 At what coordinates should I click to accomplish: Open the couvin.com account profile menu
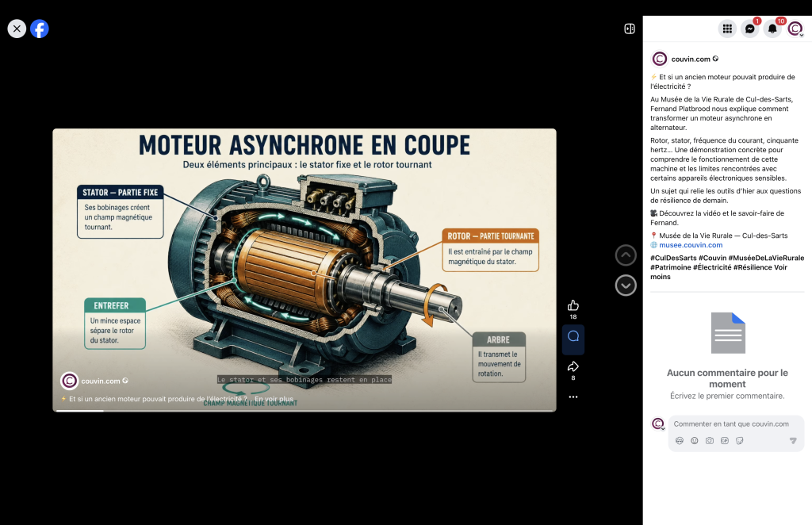point(795,29)
